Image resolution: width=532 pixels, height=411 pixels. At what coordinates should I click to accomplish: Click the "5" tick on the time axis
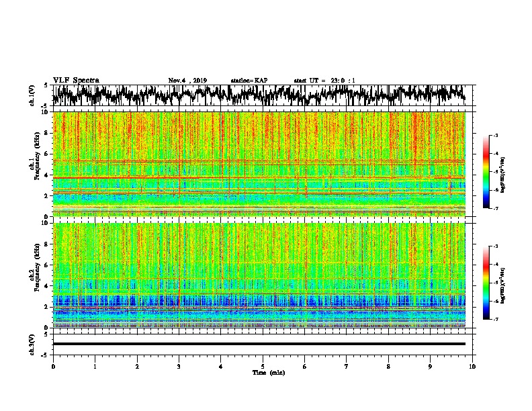click(x=263, y=367)
